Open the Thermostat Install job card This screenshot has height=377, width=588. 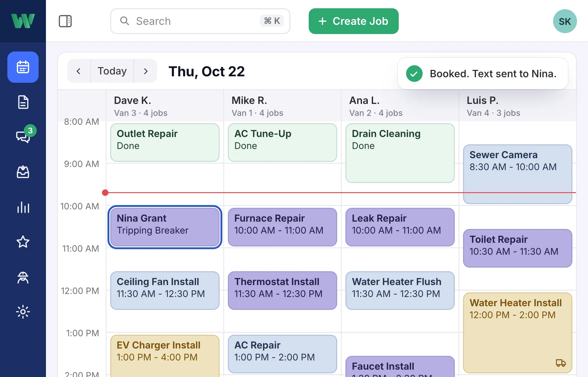point(282,291)
